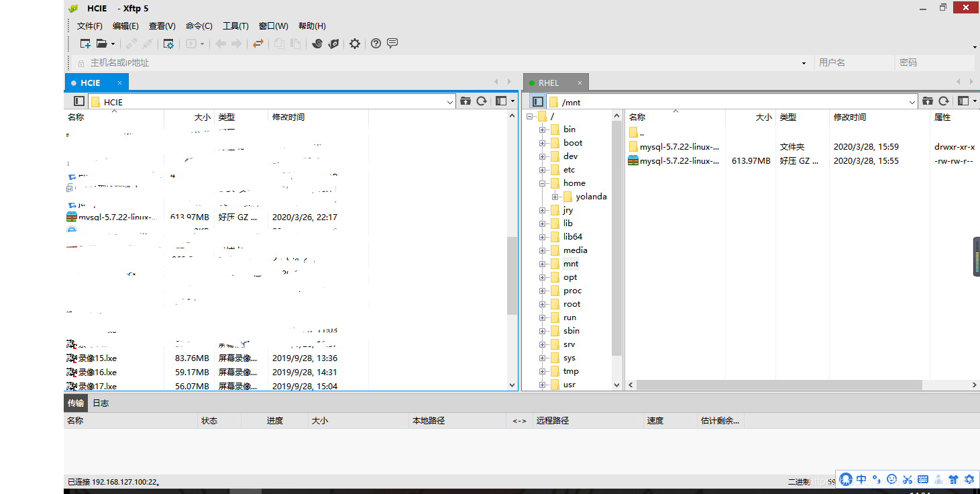Select remote mysql-5.7.22 GZ archive, 613.97MB

click(802, 161)
